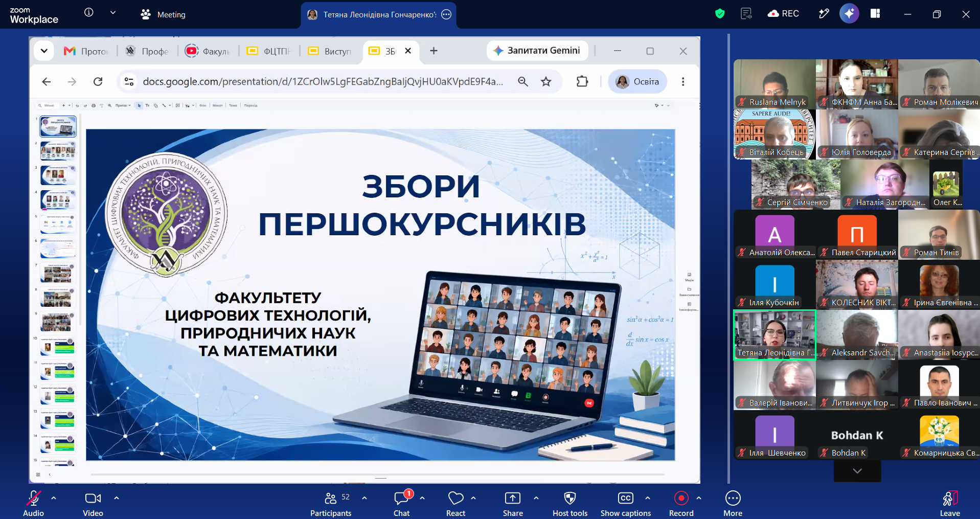Screen dimensions: 980x519
Task: Select Тетяна Леонідівна's video tile
Action: (774, 335)
